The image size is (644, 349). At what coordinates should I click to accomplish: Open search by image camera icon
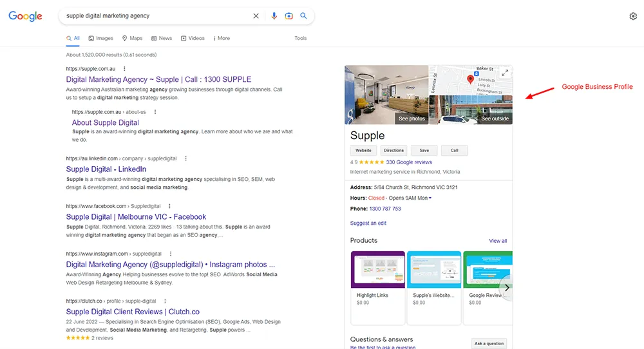click(x=289, y=16)
